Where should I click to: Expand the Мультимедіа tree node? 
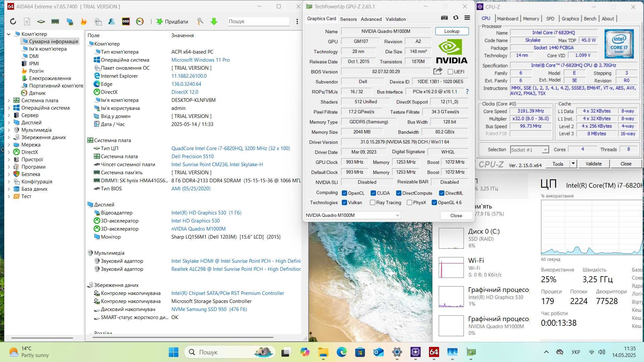[9, 130]
